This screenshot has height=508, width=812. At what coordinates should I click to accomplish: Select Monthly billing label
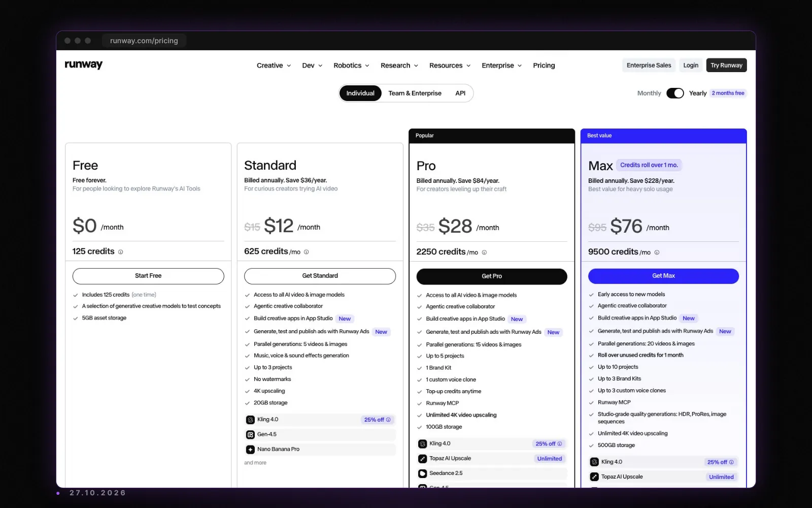pos(649,93)
